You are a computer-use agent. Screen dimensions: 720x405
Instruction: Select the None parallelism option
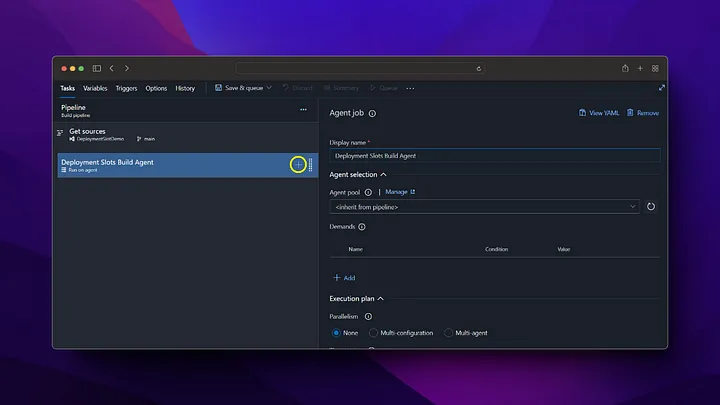(x=336, y=333)
